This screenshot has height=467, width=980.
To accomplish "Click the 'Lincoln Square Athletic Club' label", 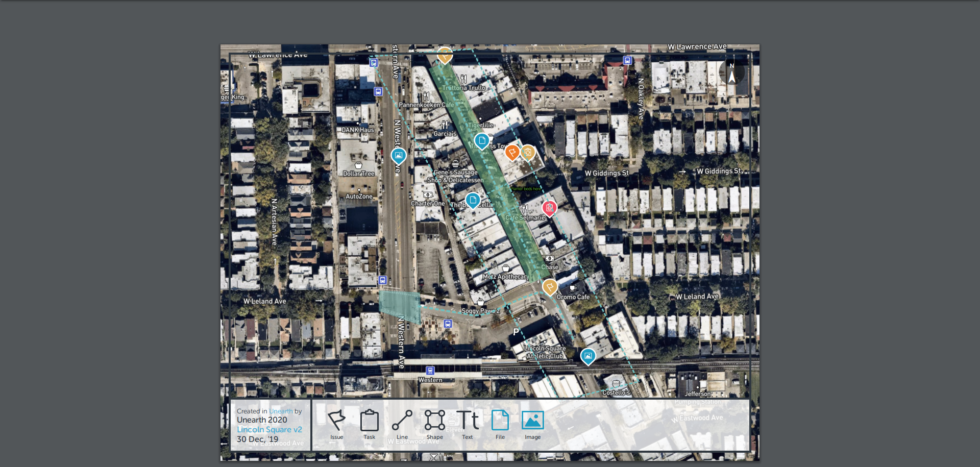I will 545,352.
